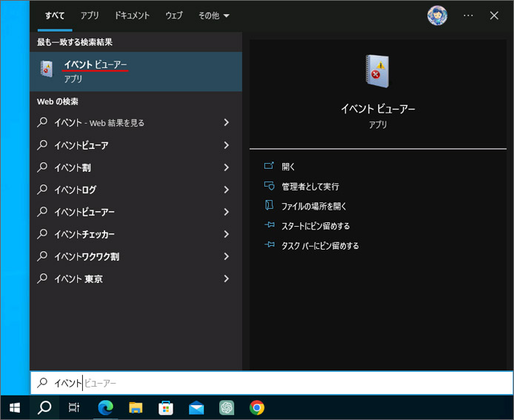This screenshot has width=514, height=420.
Task: Click 管理者として実行 action
Action: click(310, 187)
